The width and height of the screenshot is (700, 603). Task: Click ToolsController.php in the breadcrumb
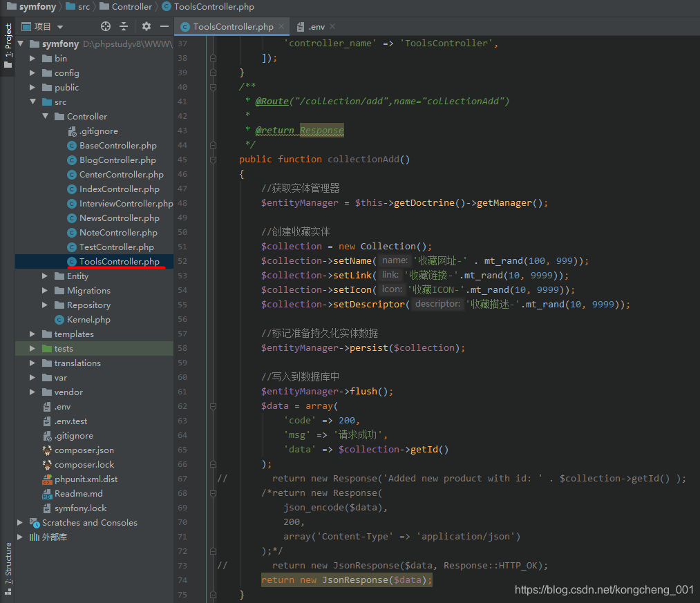coord(208,7)
